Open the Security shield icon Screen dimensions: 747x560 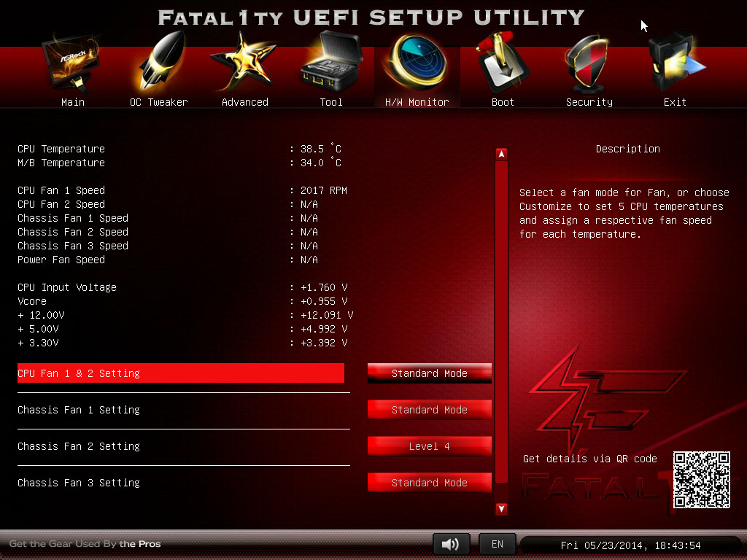click(x=587, y=64)
